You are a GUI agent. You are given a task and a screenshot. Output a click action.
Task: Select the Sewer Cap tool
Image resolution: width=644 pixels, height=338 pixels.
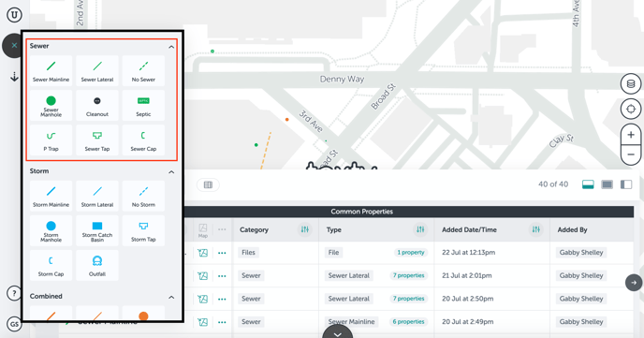tap(143, 140)
